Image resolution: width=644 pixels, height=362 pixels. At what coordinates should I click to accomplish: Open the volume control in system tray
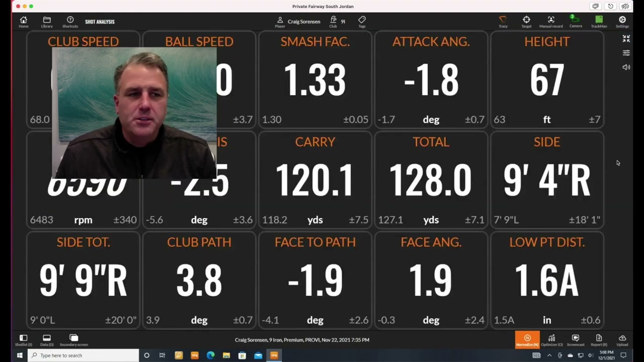click(590, 355)
